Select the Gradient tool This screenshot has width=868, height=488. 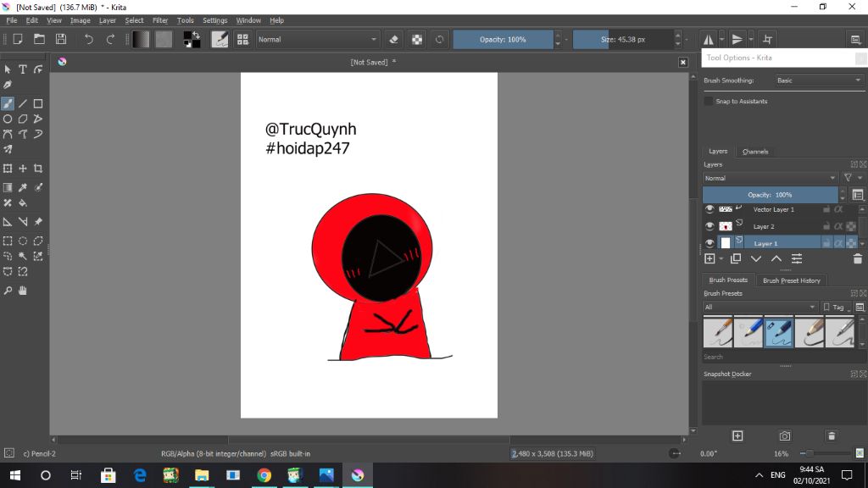pos(8,187)
